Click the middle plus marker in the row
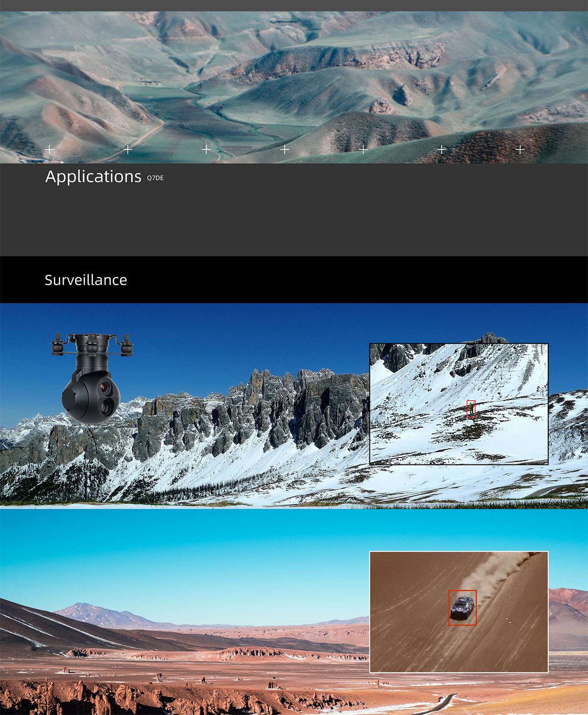 (285, 149)
